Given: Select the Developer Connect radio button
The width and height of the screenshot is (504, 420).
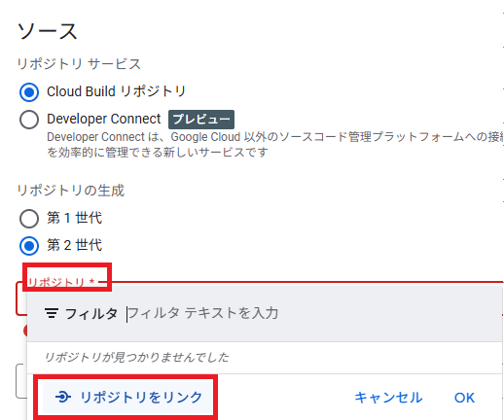Looking at the screenshot, I should coord(29,120).
